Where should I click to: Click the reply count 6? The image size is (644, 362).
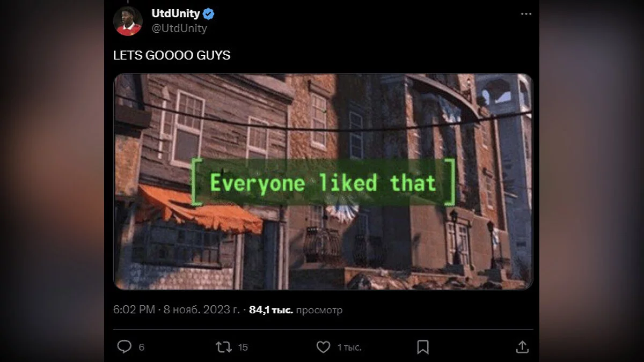[x=141, y=348]
